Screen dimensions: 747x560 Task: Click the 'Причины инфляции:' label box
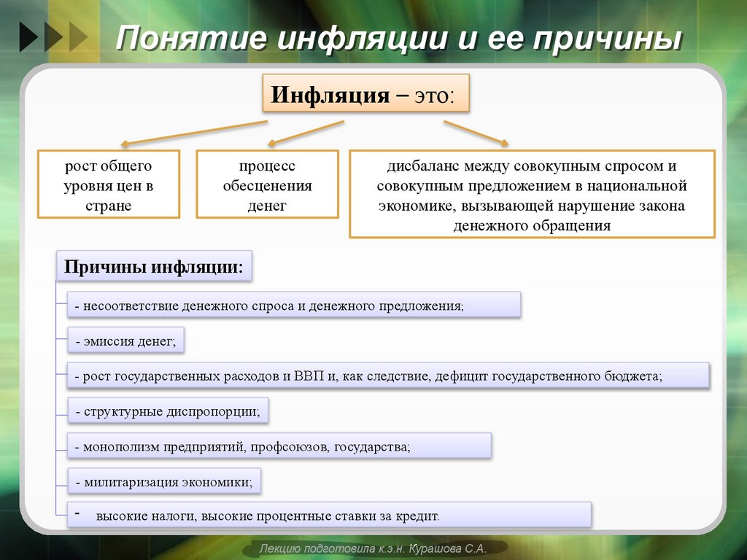[x=153, y=266]
